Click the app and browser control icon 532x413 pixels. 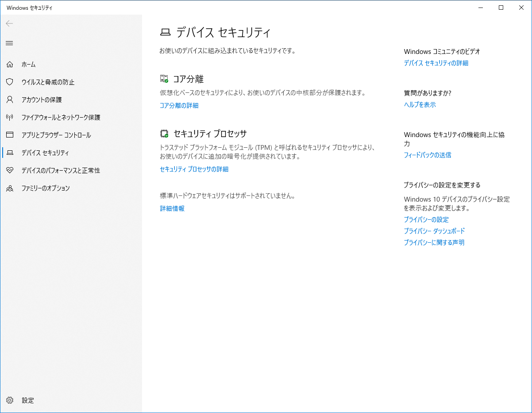pyautogui.click(x=10, y=135)
